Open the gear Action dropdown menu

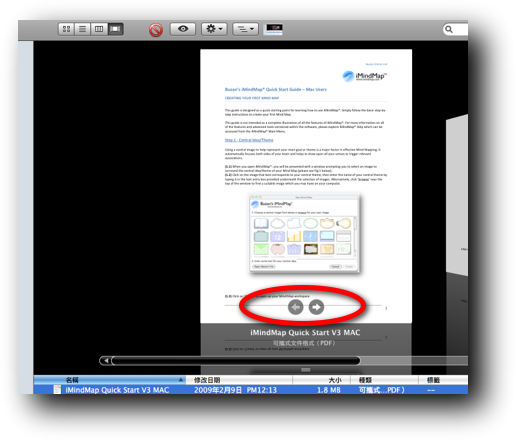pos(214,29)
